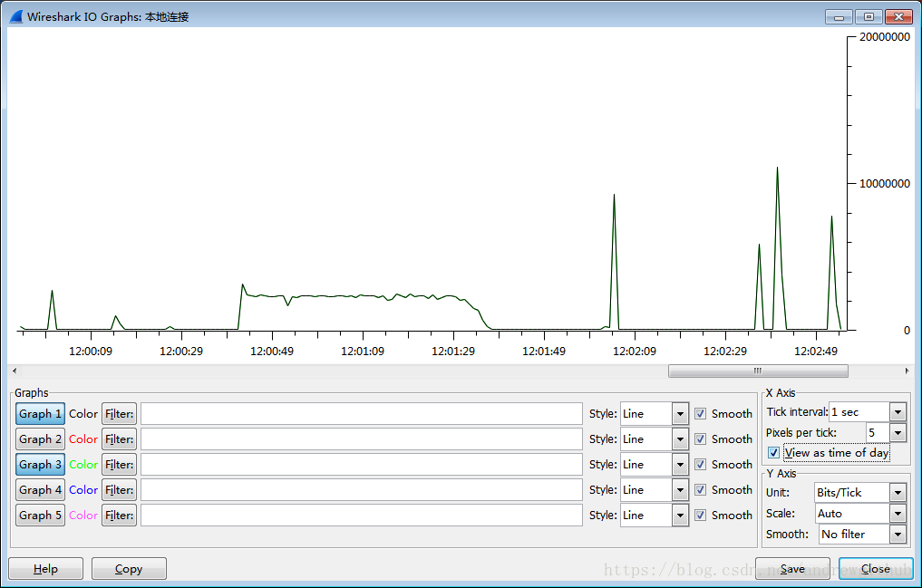
Task: Click the scrollbar left arrow
Action: point(15,371)
